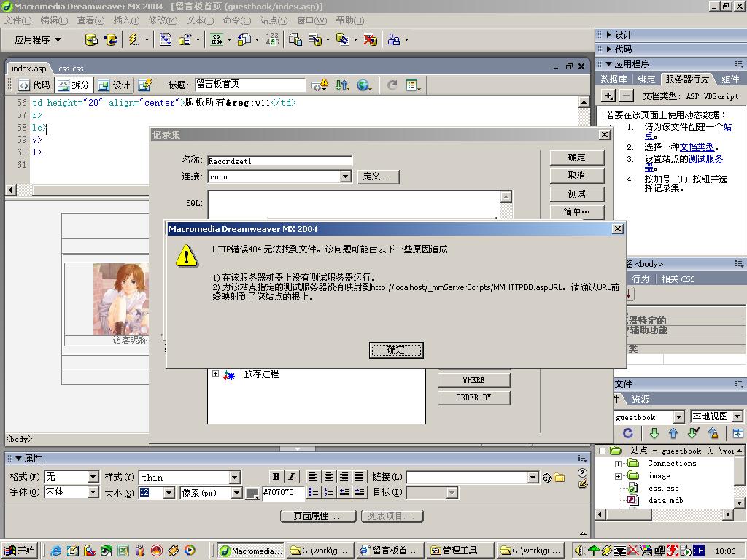Viewport: 747px width, 560px height.
Task: Open the 应用程序 insert bar category dropdown
Action: click(38, 40)
